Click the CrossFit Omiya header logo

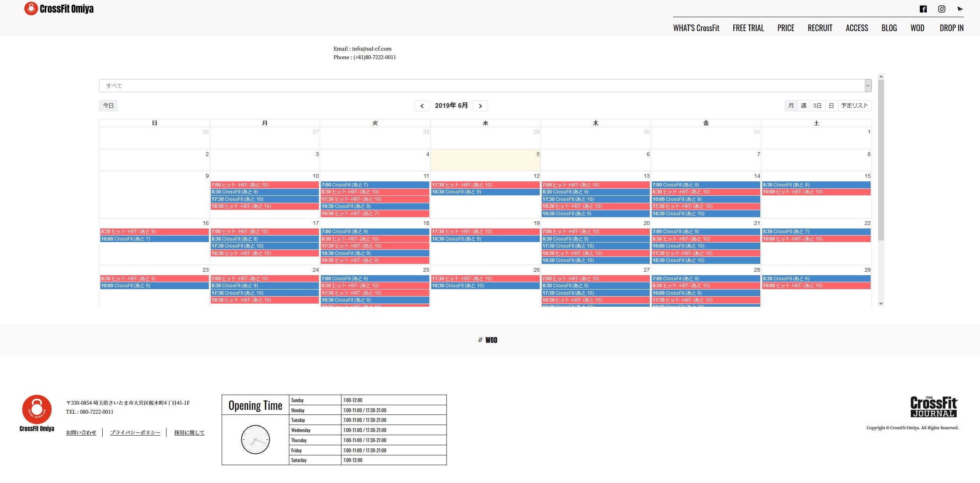59,9
